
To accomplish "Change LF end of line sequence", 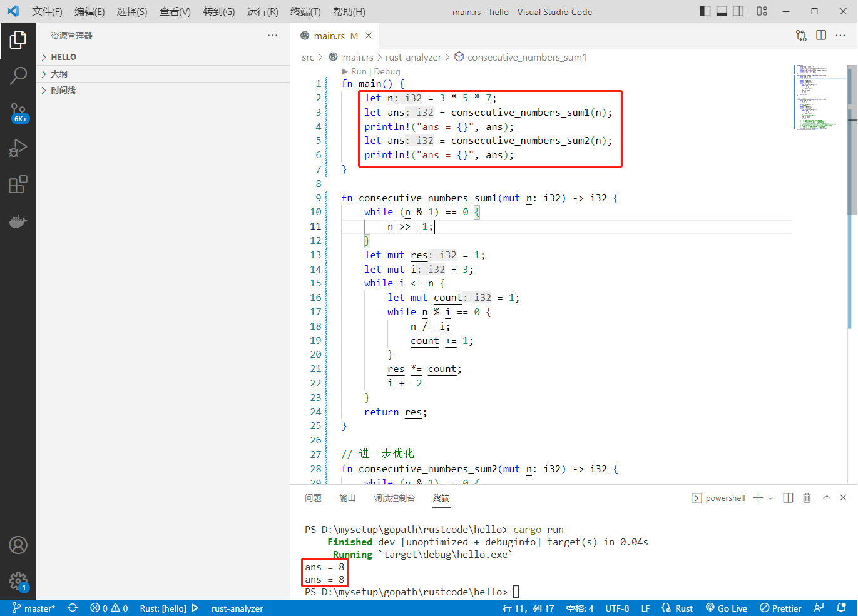I will click(x=645, y=608).
